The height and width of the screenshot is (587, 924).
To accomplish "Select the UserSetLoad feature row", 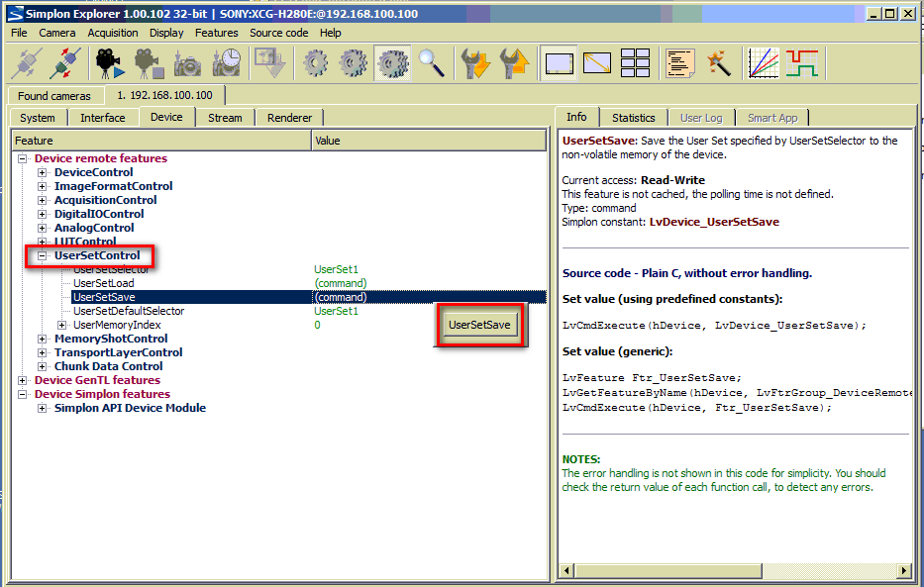I will coord(103,283).
